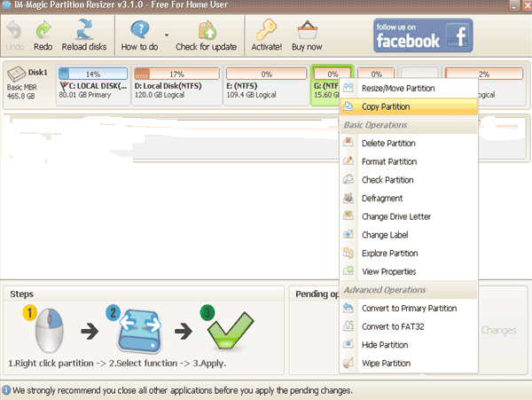Screen dimensions: 532x400
Task: Choose Convert to FAT32 menu entry
Action: [409, 326]
